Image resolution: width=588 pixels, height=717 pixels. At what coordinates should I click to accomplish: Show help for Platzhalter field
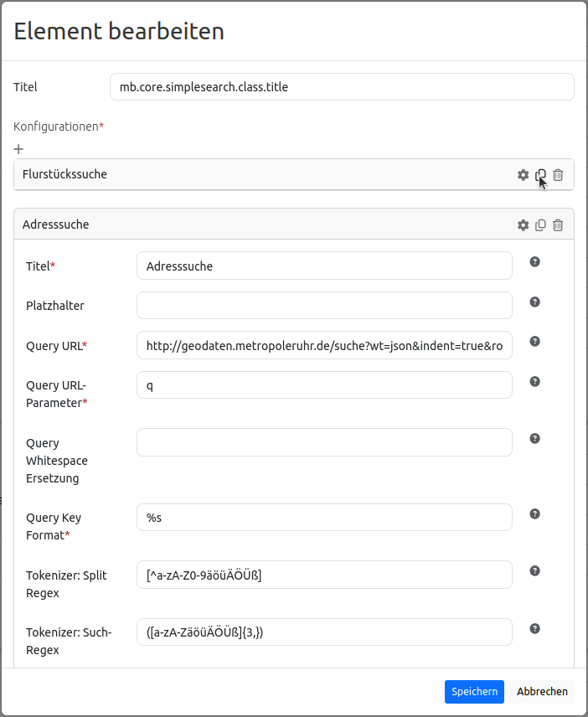pyautogui.click(x=535, y=302)
